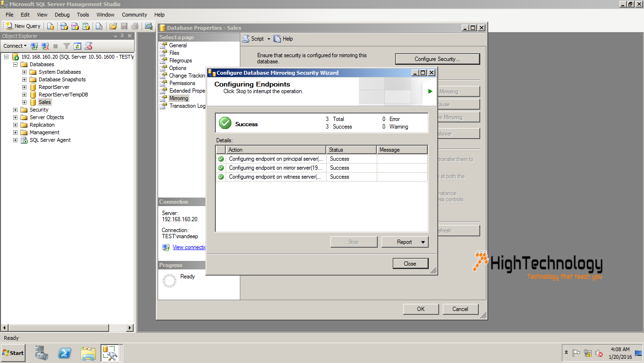The width and height of the screenshot is (644, 363).
Task: Open Windows PowerShell from the taskbar
Action: click(65, 353)
